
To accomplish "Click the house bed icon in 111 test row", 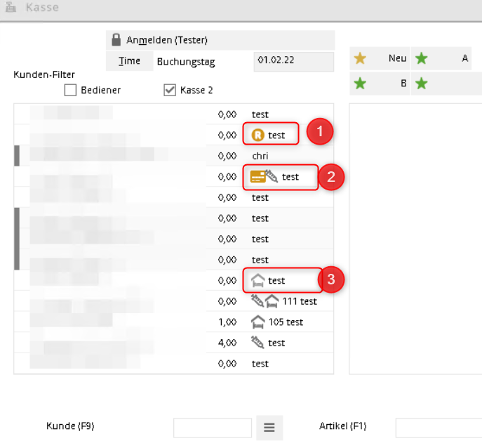I will coord(272,301).
